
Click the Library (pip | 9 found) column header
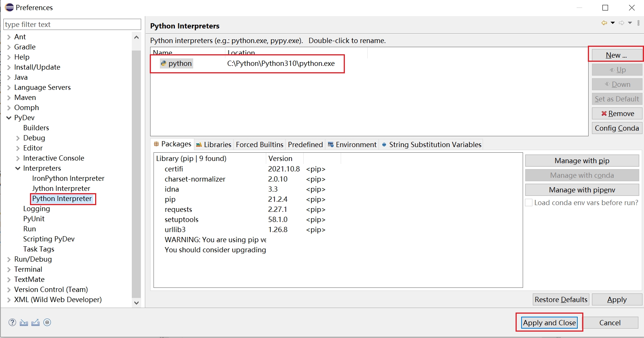(210, 158)
